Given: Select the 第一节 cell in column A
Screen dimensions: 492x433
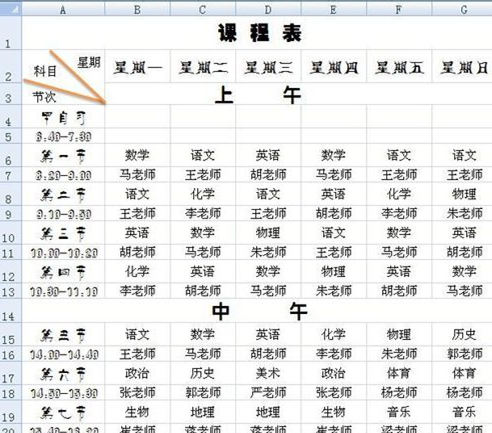Looking at the screenshot, I should click(x=63, y=155).
